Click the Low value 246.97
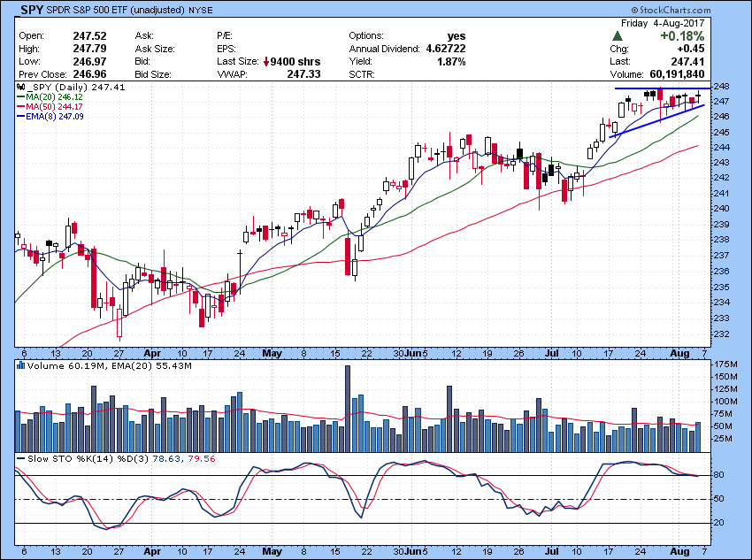This screenshot has height=560, width=752. [89, 61]
